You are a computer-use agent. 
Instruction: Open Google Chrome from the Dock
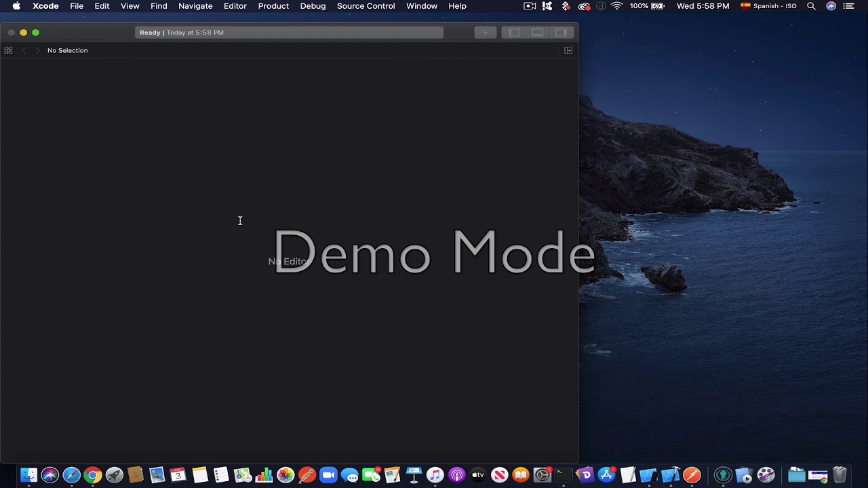[x=93, y=475]
